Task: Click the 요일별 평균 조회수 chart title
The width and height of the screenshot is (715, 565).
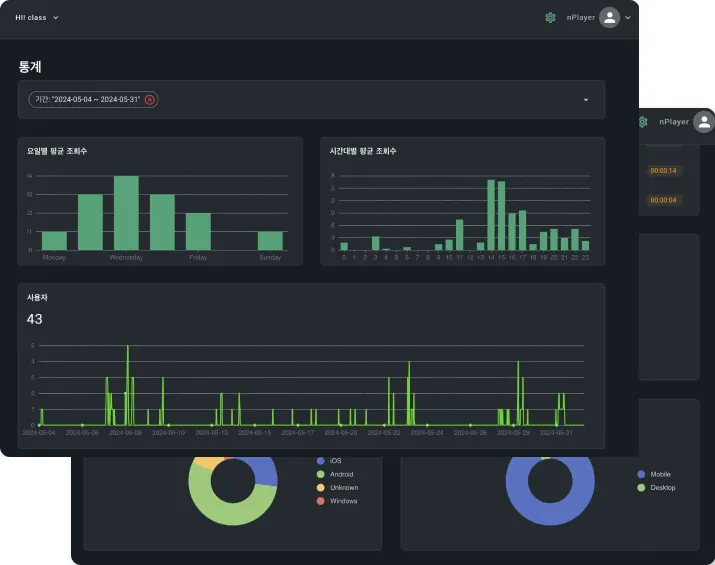Action: tap(57, 151)
